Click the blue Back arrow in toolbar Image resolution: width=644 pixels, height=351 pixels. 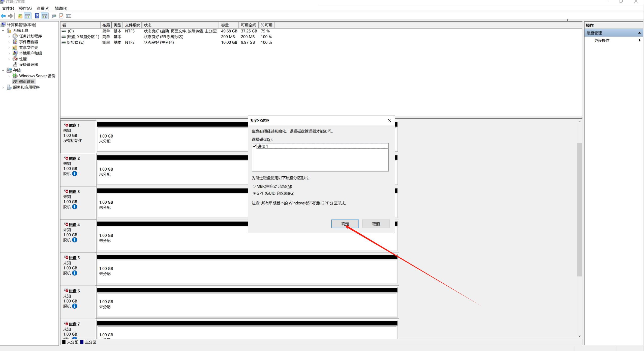3,16
